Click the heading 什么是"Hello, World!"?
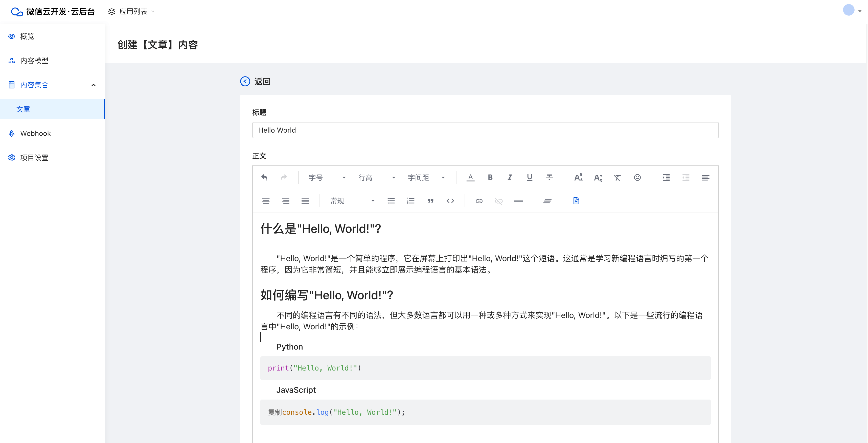Screen dimensions: 868x443 coord(321,229)
